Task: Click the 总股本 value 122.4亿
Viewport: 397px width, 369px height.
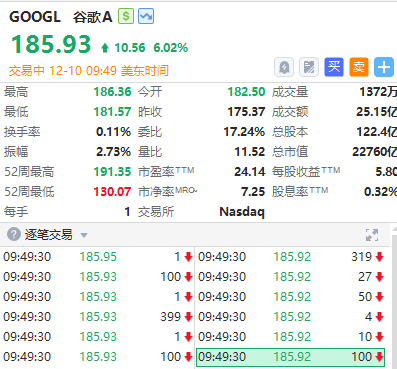Action: 376,132
